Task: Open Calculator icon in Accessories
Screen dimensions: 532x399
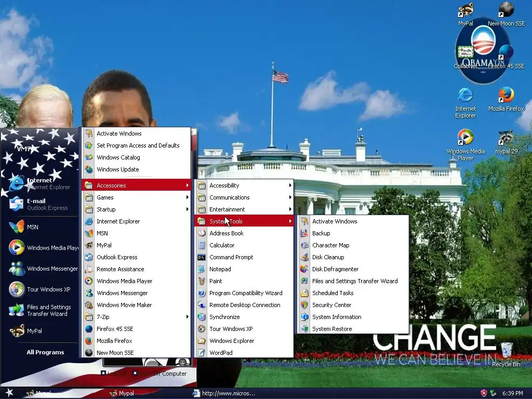Action: [x=202, y=245]
